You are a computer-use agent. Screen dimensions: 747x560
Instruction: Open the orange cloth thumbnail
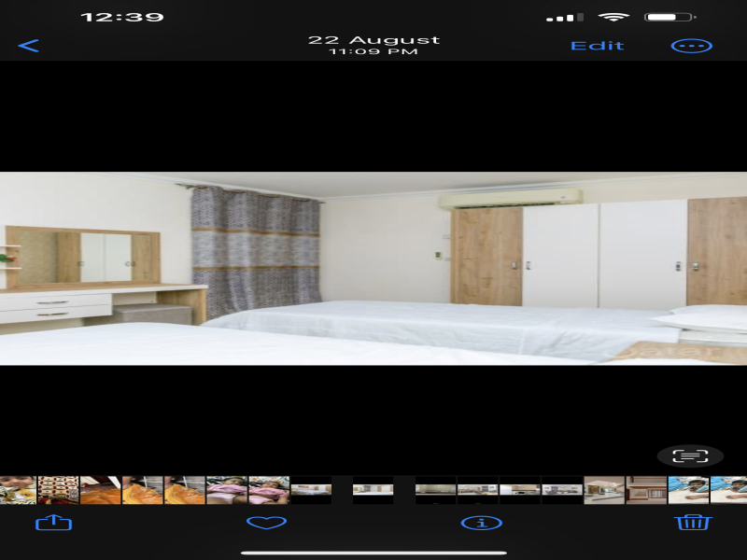(x=101, y=490)
